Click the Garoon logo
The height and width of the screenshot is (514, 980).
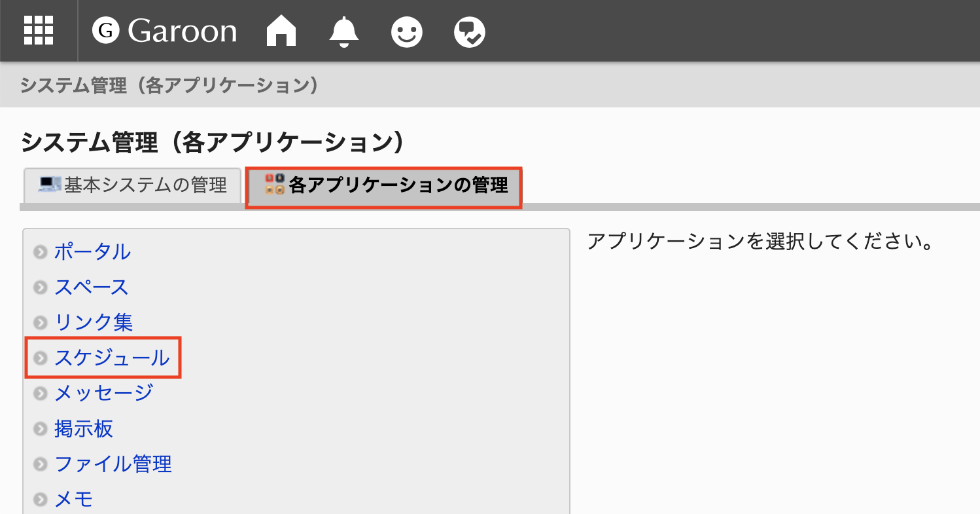164,30
